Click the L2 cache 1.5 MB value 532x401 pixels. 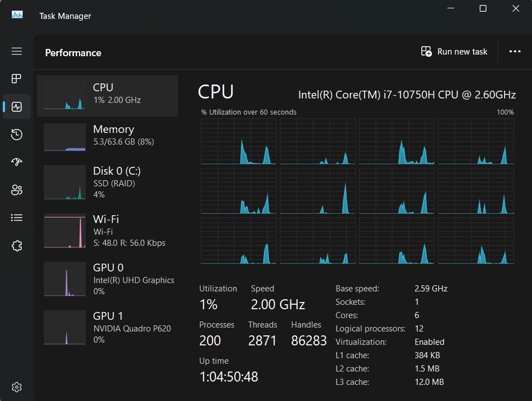pyautogui.click(x=427, y=368)
